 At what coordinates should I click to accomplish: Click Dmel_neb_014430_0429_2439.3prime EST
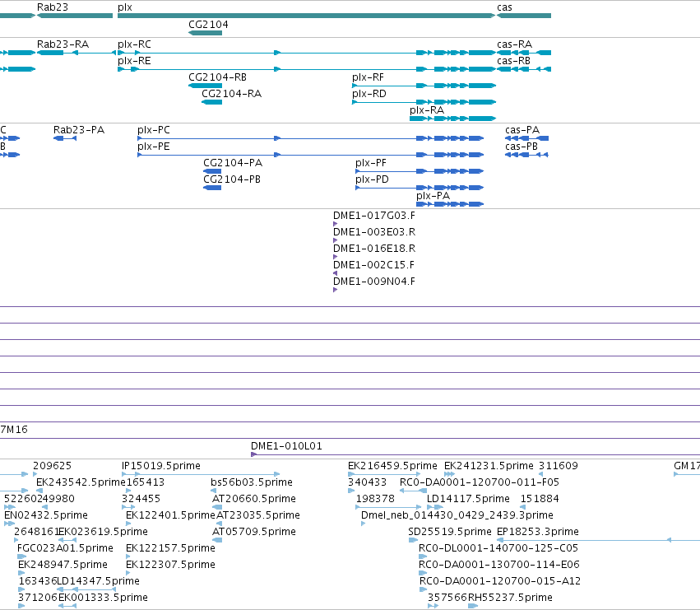[363, 524]
